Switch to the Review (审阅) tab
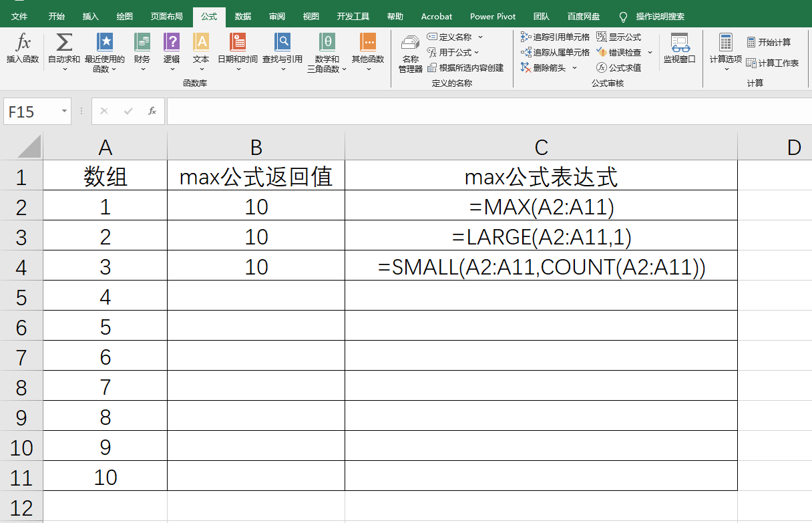 click(x=277, y=17)
